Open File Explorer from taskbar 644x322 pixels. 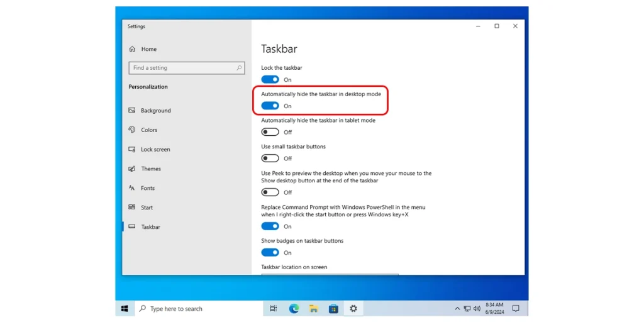[314, 308]
